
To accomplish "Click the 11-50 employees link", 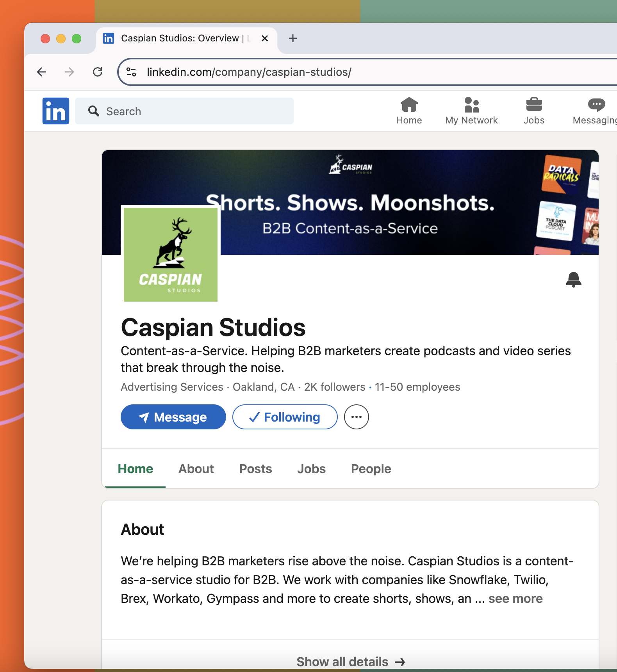I will click(417, 387).
